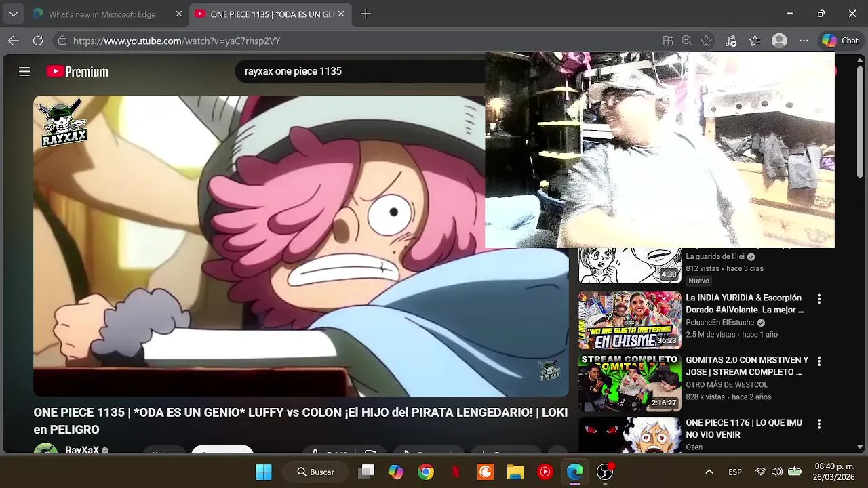Open options for ONE PIECE 1176 video
Image resolution: width=868 pixels, height=488 pixels.
pos(818,424)
